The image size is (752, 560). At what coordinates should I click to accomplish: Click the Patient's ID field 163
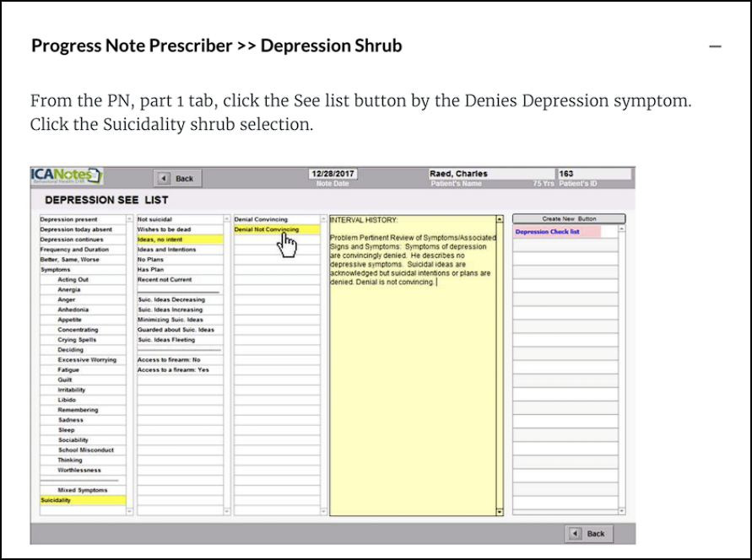(x=593, y=174)
